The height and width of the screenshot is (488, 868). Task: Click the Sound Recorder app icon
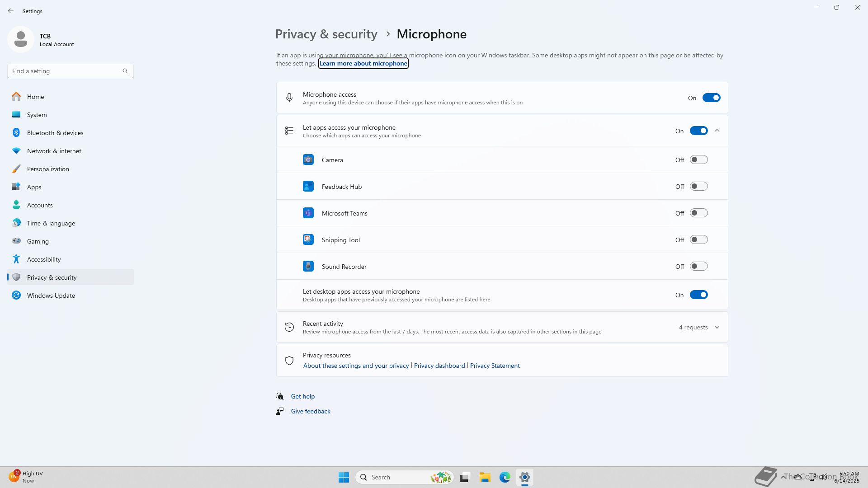[308, 267]
